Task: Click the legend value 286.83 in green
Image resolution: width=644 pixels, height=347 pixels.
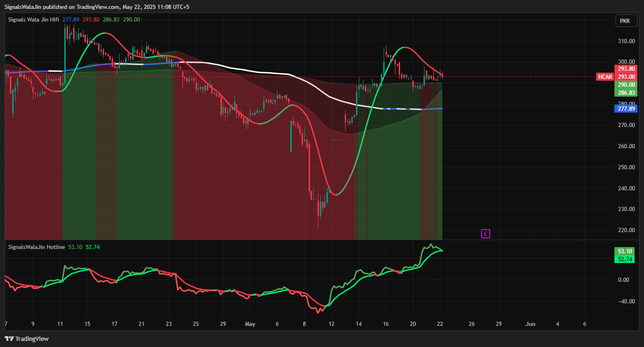Action: point(111,20)
